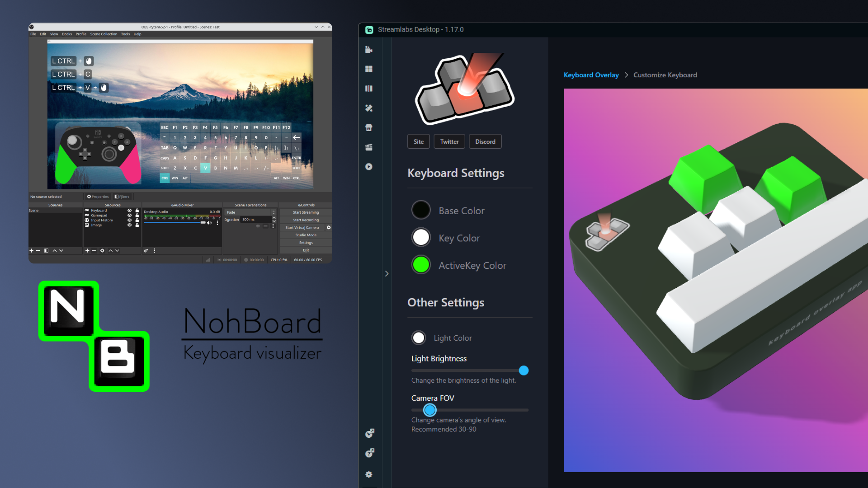Open the Scene Collection menu in OBS
This screenshot has width=868, height=488.
[x=104, y=34]
